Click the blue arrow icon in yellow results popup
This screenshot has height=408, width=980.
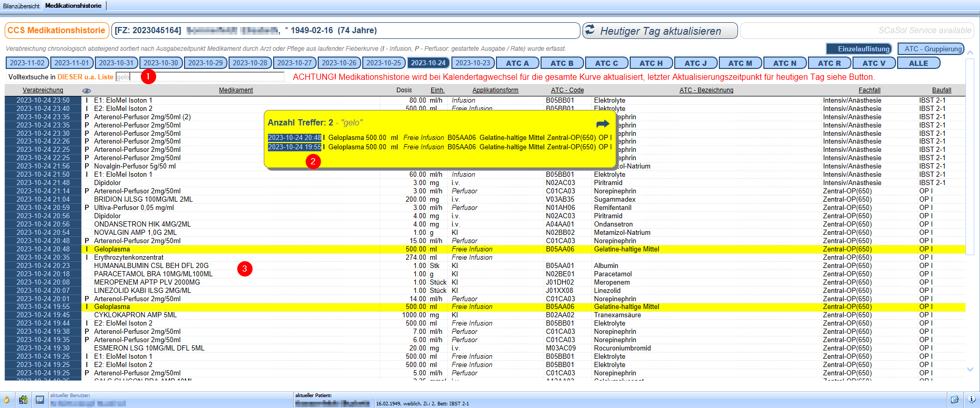(603, 123)
